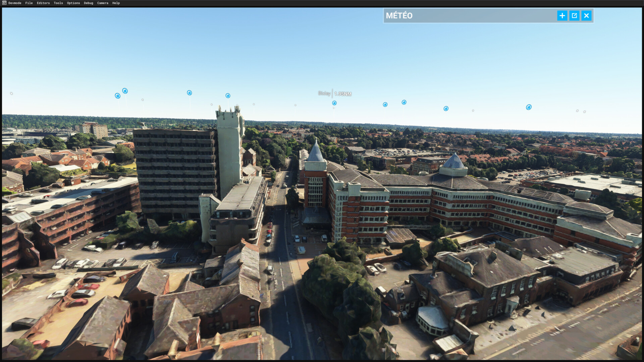Click the Devmode icon at top-left

(4, 3)
